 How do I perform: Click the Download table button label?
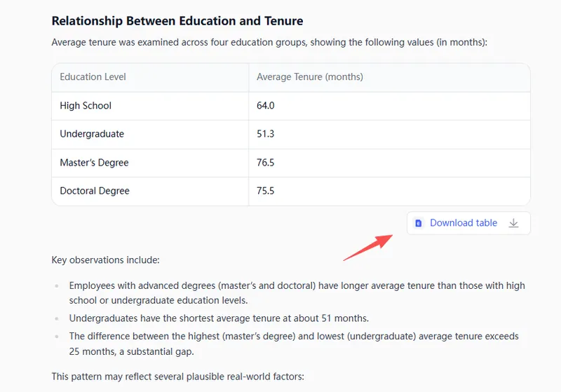click(x=464, y=223)
